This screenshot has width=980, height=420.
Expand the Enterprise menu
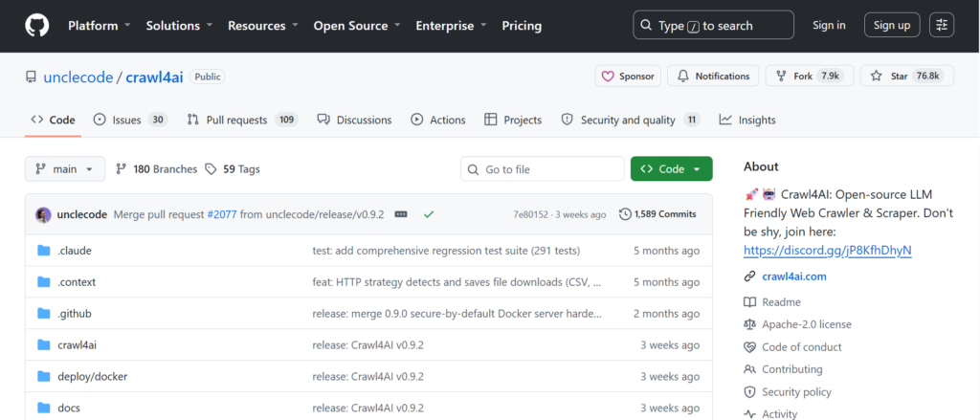(x=452, y=26)
